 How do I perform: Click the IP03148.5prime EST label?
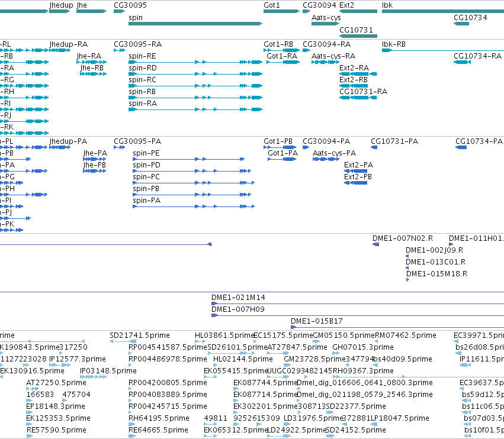pos(108,371)
